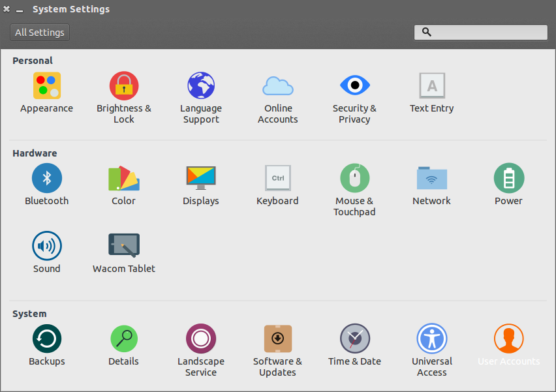The height and width of the screenshot is (392, 556).
Task: Open Displays monitor icon
Action: (201, 177)
